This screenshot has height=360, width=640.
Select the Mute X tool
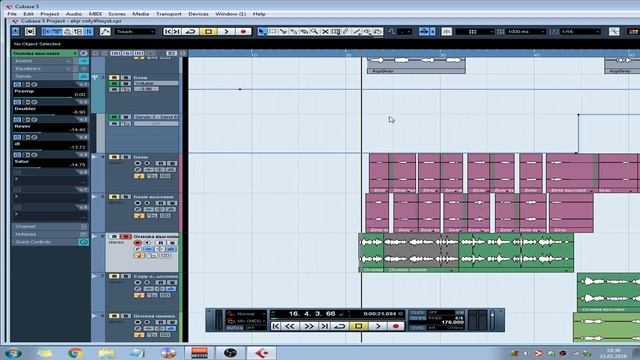point(325,31)
